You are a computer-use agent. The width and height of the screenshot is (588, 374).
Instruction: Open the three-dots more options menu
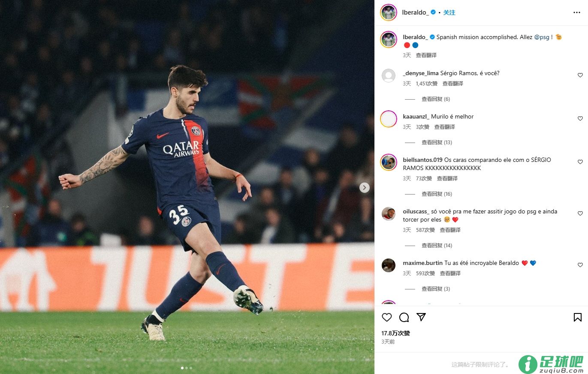click(x=577, y=12)
